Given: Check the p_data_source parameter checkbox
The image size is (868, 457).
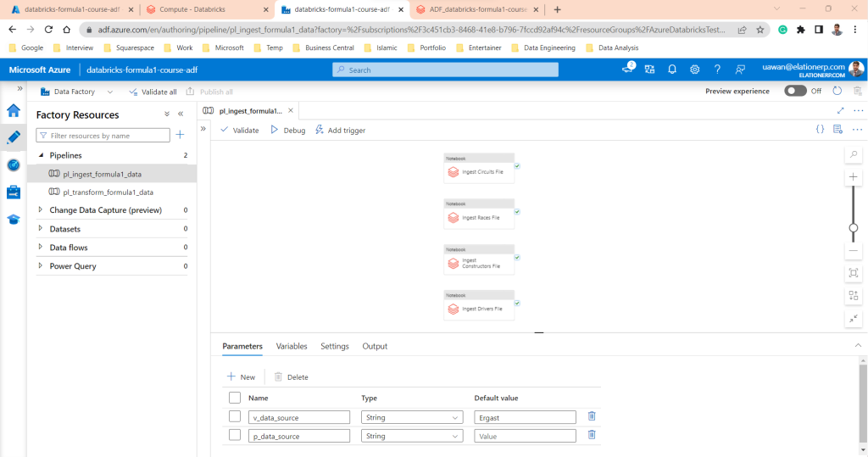Looking at the screenshot, I should (x=235, y=436).
